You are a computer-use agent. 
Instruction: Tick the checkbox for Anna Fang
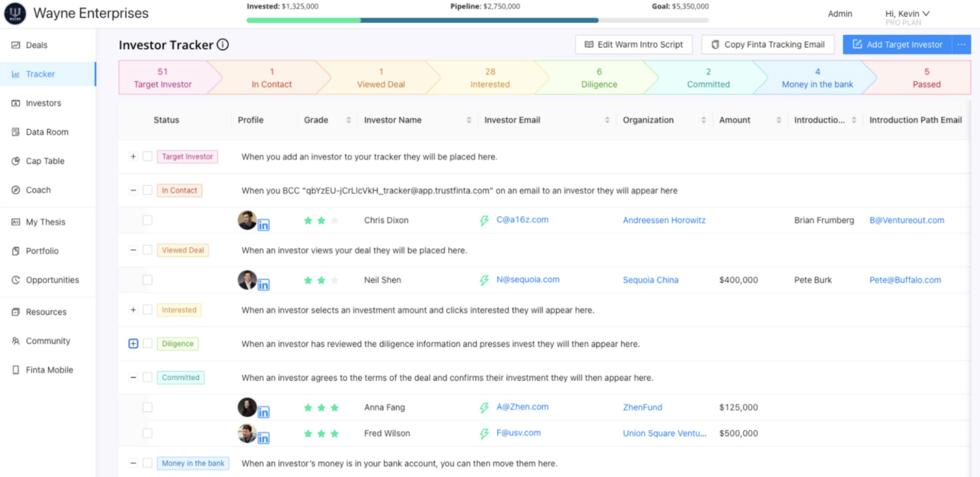coord(147,407)
